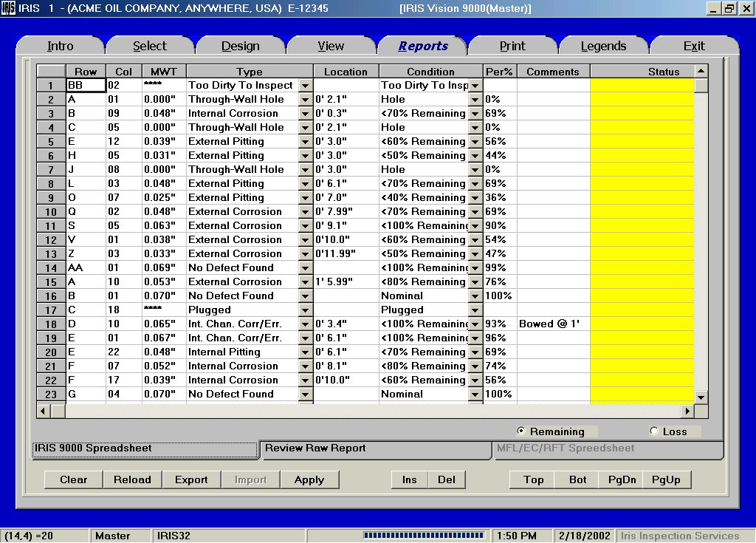The width and height of the screenshot is (756, 543).
Task: Click the Location column header
Action: pos(346,72)
